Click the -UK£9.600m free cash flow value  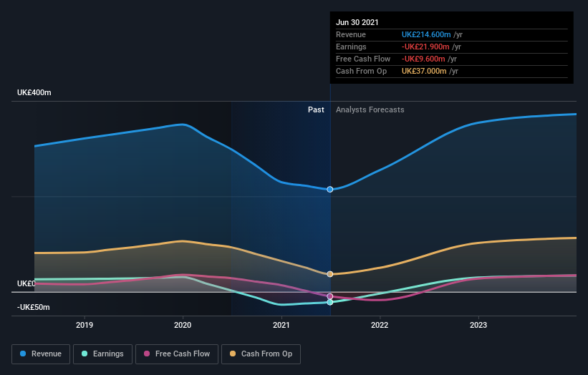pos(423,59)
